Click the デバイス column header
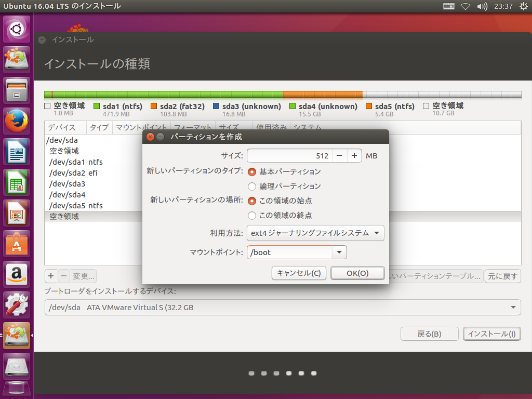Image resolution: width=532 pixels, height=399 pixels. [x=65, y=128]
